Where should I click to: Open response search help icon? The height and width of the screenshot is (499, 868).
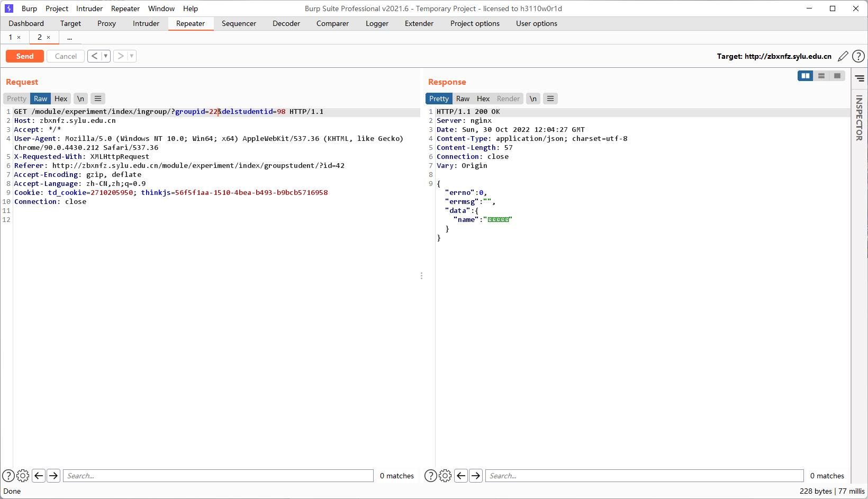[x=431, y=476]
